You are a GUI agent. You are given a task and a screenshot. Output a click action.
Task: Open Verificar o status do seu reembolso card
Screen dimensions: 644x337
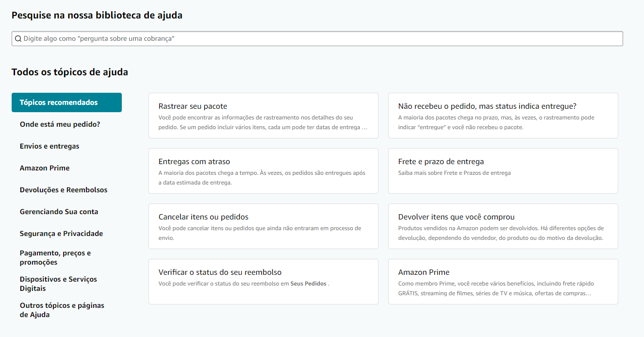point(264,282)
